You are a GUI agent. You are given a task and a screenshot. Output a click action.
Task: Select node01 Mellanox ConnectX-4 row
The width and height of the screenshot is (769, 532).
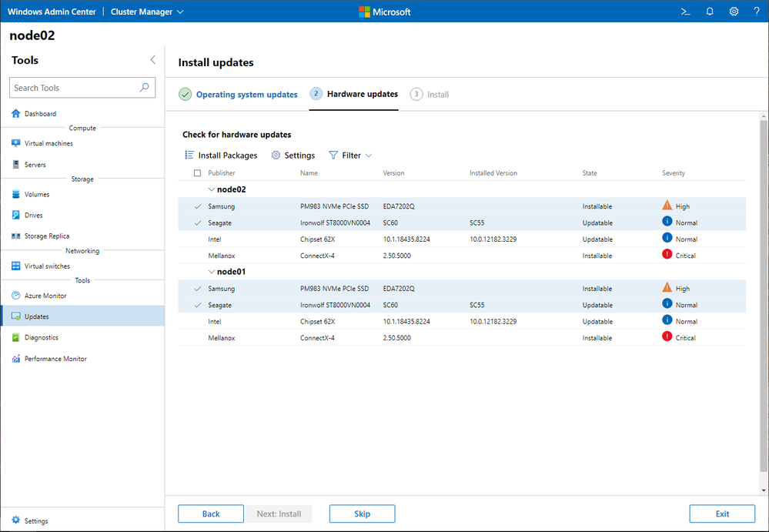tap(462, 338)
